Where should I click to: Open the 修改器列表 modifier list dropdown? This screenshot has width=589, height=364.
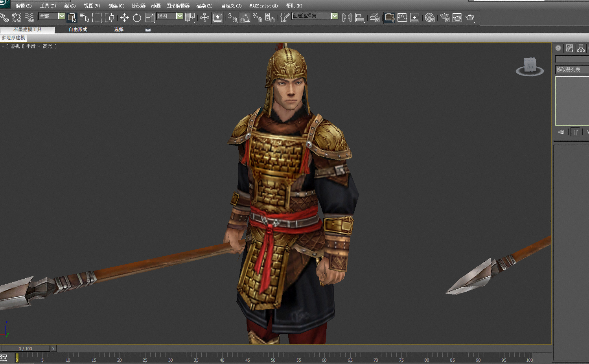click(x=572, y=70)
